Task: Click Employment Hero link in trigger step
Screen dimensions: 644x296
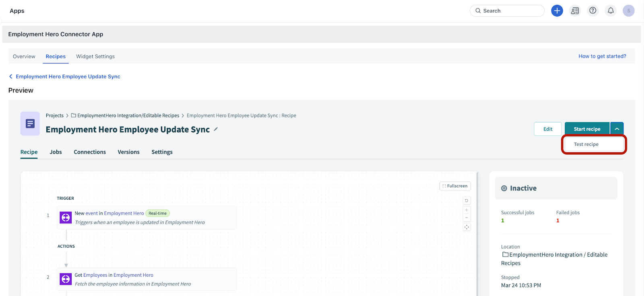Action: click(124, 213)
